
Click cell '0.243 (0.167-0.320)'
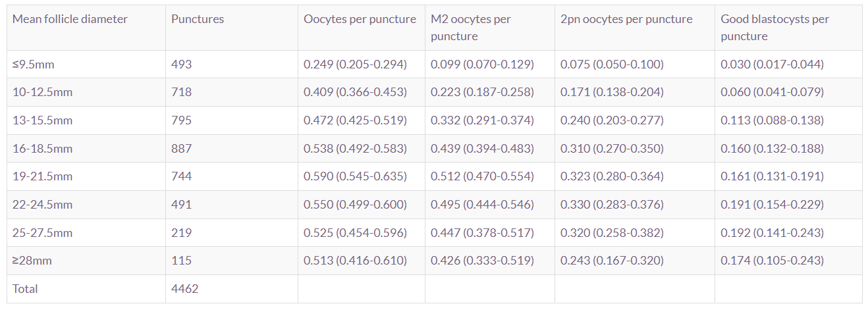612,261
